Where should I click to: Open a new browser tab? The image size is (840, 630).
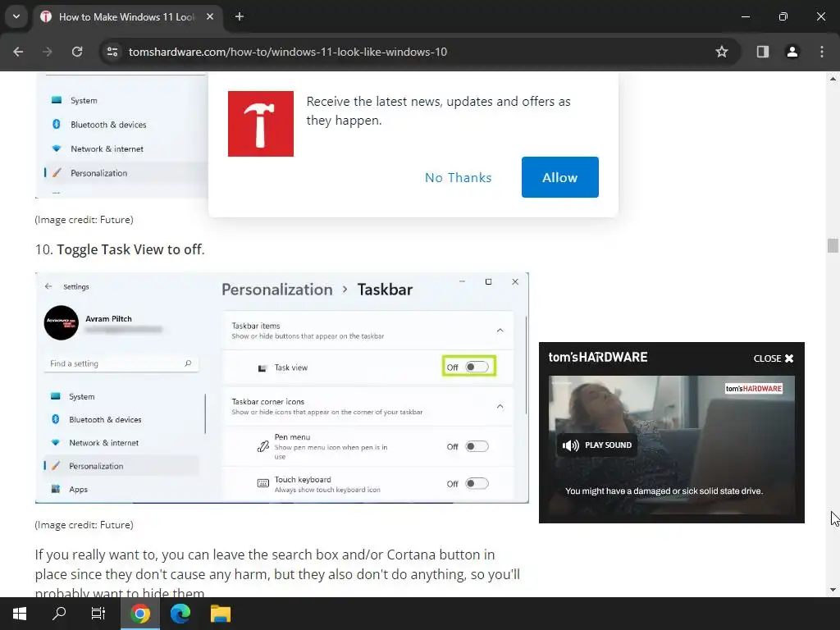(x=240, y=16)
